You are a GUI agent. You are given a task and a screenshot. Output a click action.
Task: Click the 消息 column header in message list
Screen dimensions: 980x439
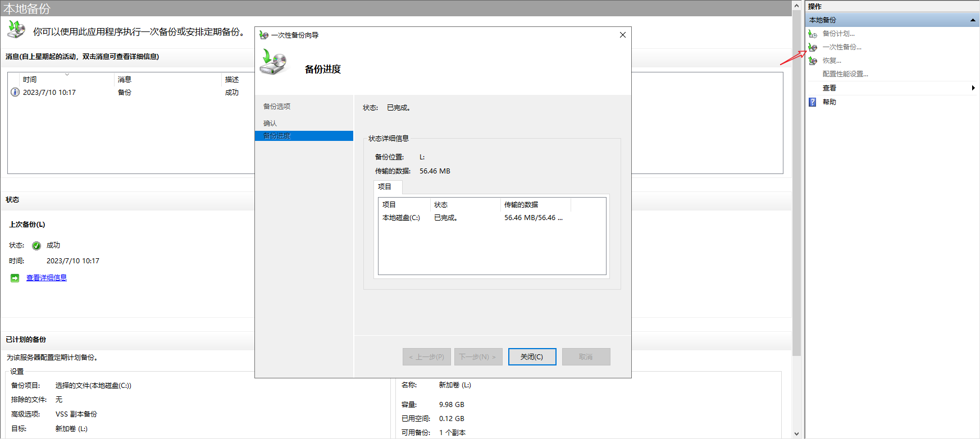point(168,80)
